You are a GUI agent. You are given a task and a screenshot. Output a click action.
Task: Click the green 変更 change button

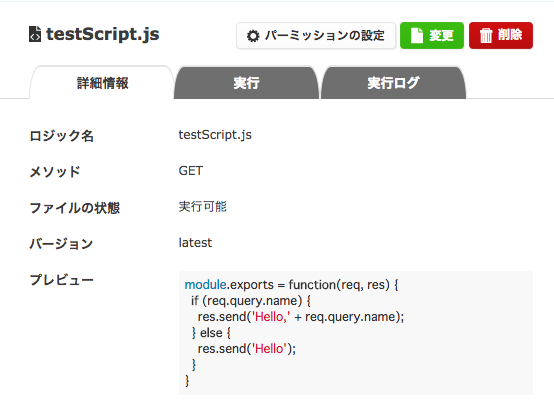pyautogui.click(x=432, y=35)
